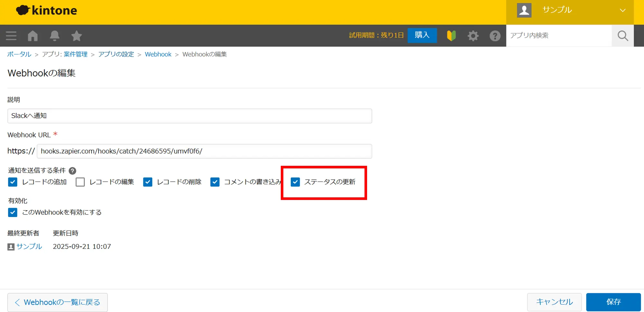Open bookmarks via the star icon
Viewport: 644px width, 312px height.
76,36
